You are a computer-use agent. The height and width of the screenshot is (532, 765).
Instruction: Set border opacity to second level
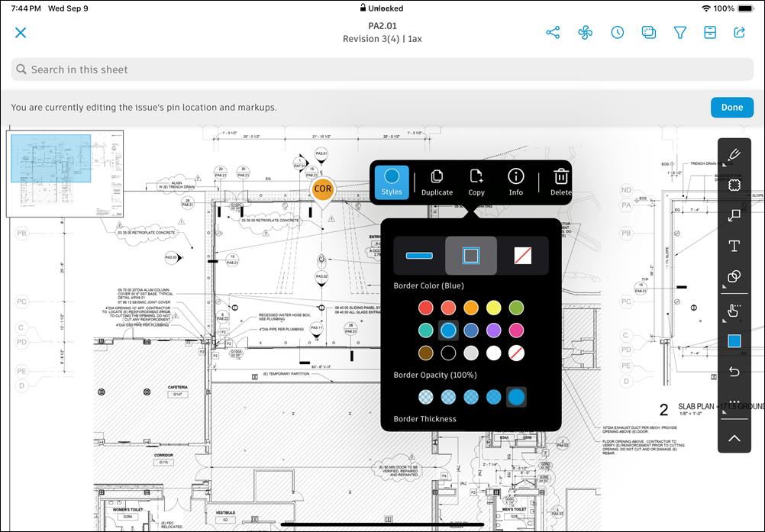pyautogui.click(x=448, y=397)
